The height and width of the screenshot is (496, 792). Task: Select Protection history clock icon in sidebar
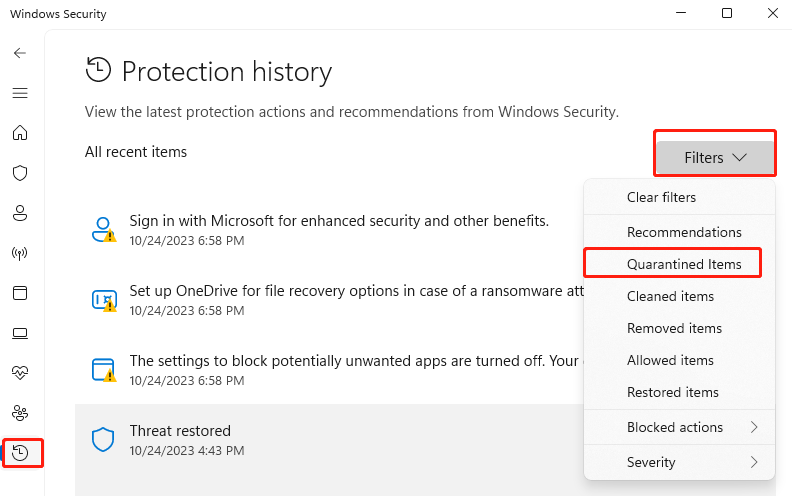[21, 452]
